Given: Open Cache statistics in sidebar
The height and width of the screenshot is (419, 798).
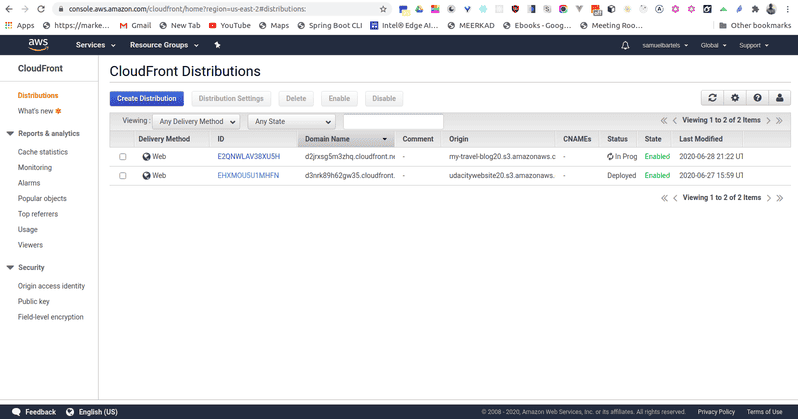Looking at the screenshot, I should 43,152.
